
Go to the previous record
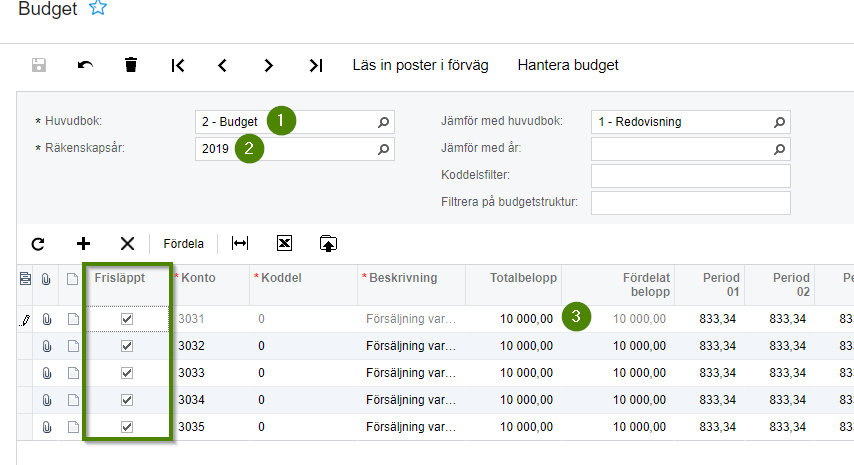[222, 65]
